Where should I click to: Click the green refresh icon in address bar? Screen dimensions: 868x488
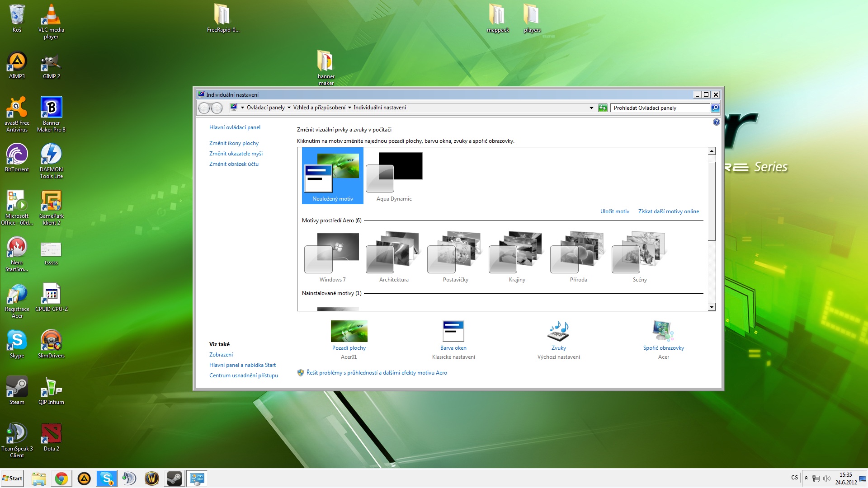click(x=603, y=108)
